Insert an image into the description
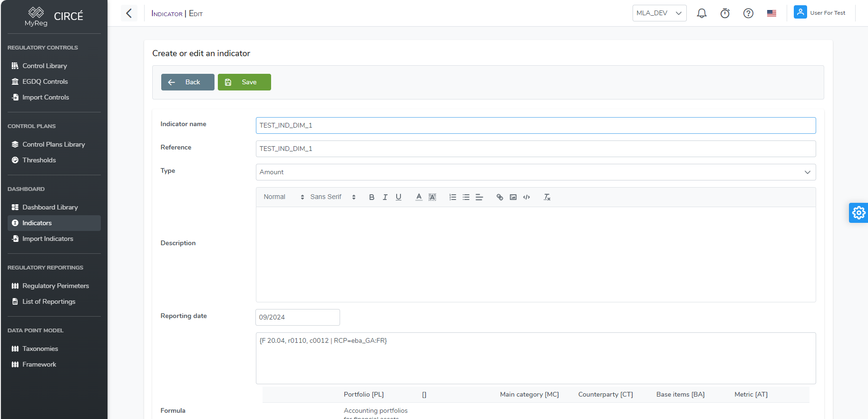 click(513, 197)
